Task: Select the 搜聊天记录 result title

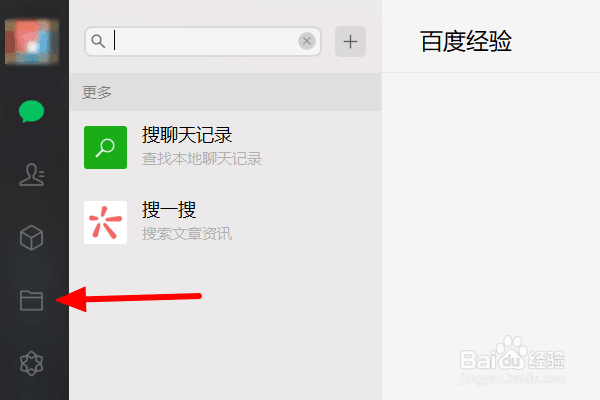Action: 187,135
